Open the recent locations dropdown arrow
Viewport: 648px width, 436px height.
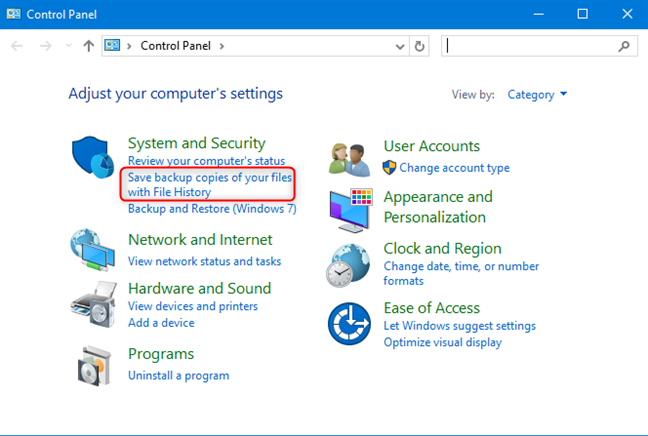coord(69,45)
